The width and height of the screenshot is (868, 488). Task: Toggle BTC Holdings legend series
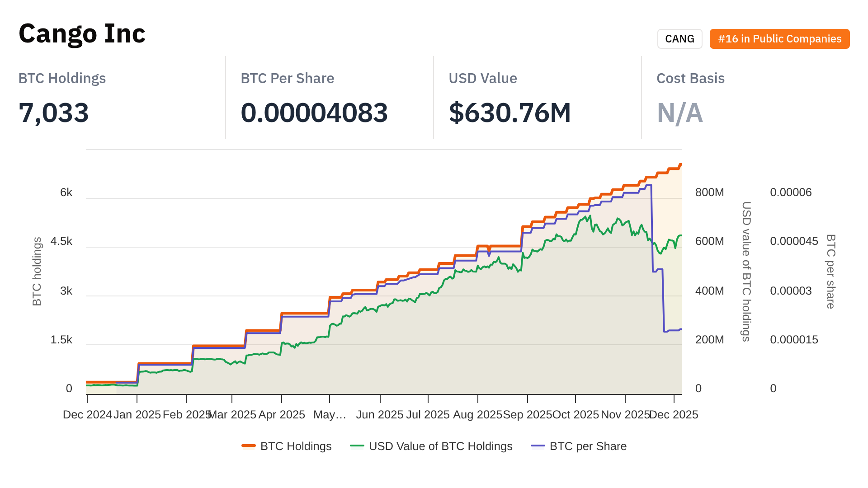(296, 446)
